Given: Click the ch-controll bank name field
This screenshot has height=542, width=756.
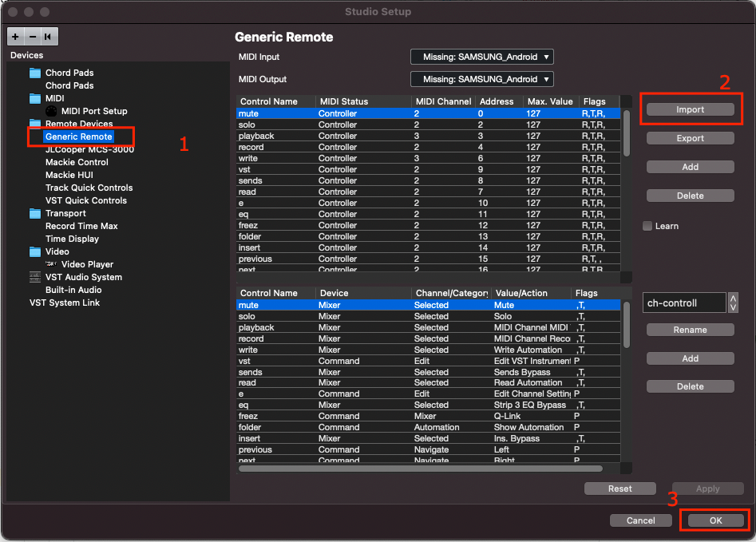Looking at the screenshot, I should click(x=683, y=303).
